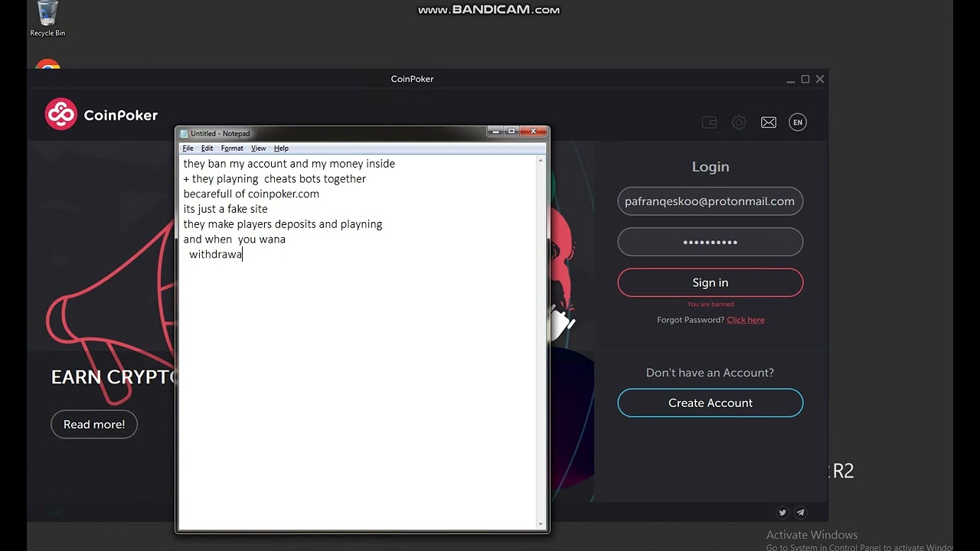Screen dimensions: 980x551
Task: Maximize the CoinPoker window
Action: [x=805, y=80]
